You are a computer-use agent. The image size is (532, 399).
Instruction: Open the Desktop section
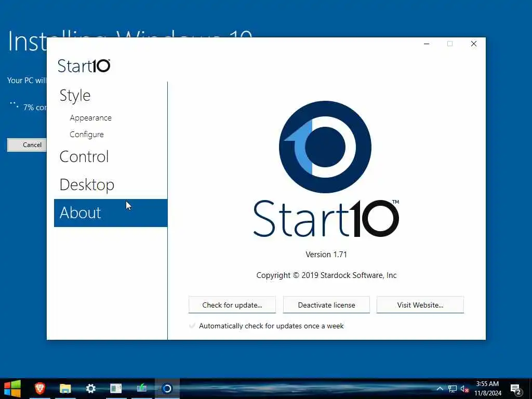tap(87, 185)
